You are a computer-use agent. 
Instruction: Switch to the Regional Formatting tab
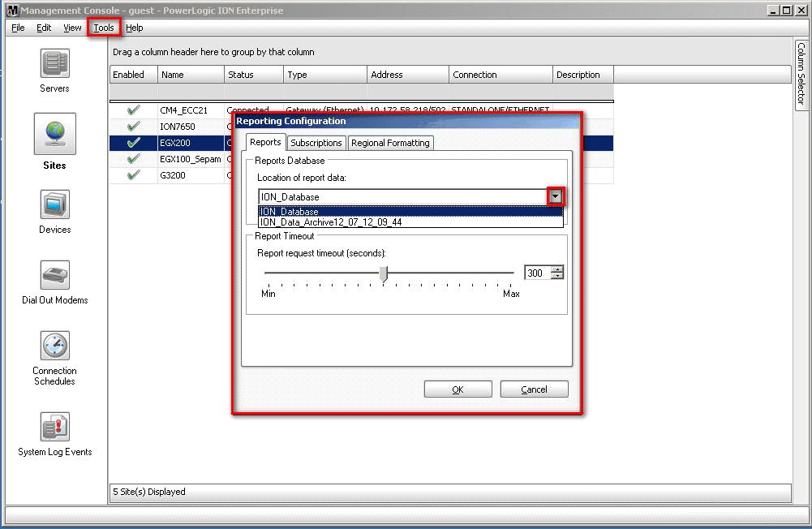[x=390, y=143]
